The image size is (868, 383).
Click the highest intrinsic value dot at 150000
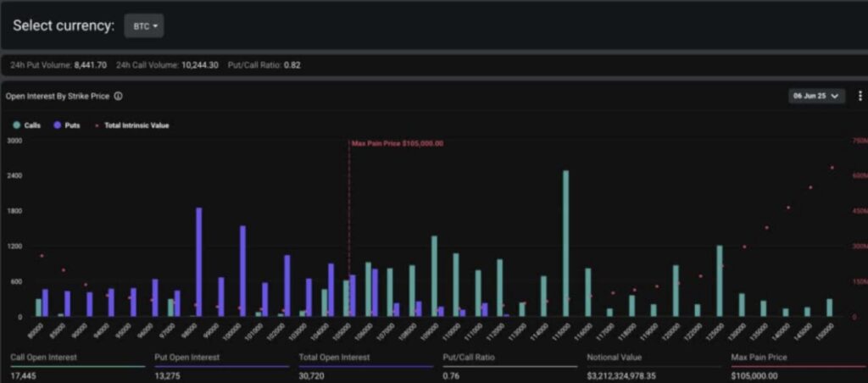point(832,168)
